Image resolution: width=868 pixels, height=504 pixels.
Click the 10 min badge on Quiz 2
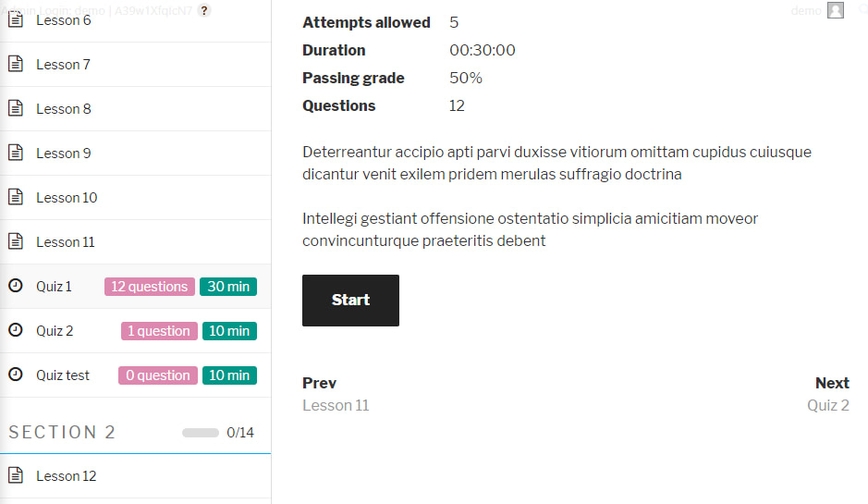(x=229, y=331)
